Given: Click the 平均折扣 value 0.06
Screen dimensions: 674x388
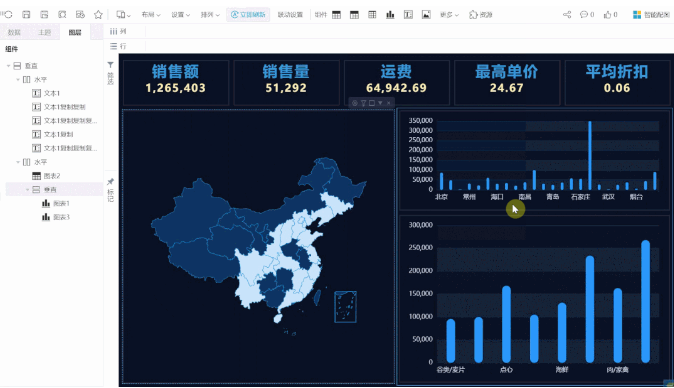Looking at the screenshot, I should (x=617, y=88).
